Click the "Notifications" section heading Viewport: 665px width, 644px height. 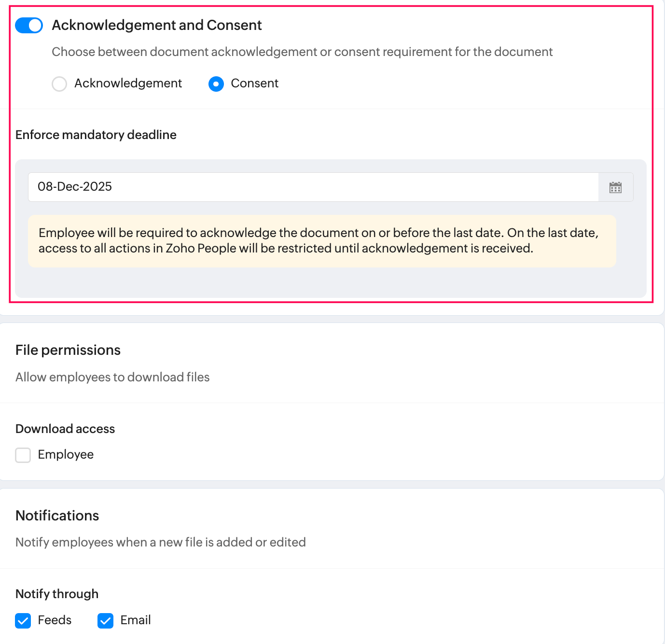coord(57,516)
